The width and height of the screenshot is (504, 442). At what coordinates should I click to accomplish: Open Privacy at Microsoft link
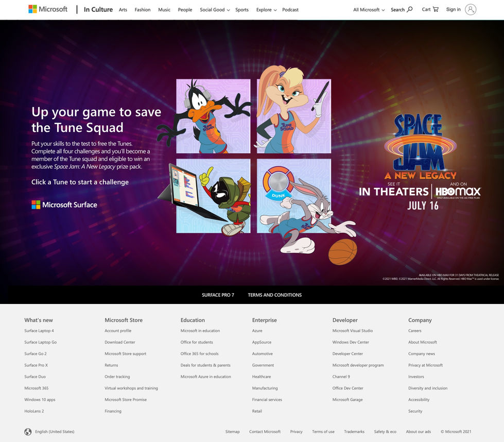[426, 365]
